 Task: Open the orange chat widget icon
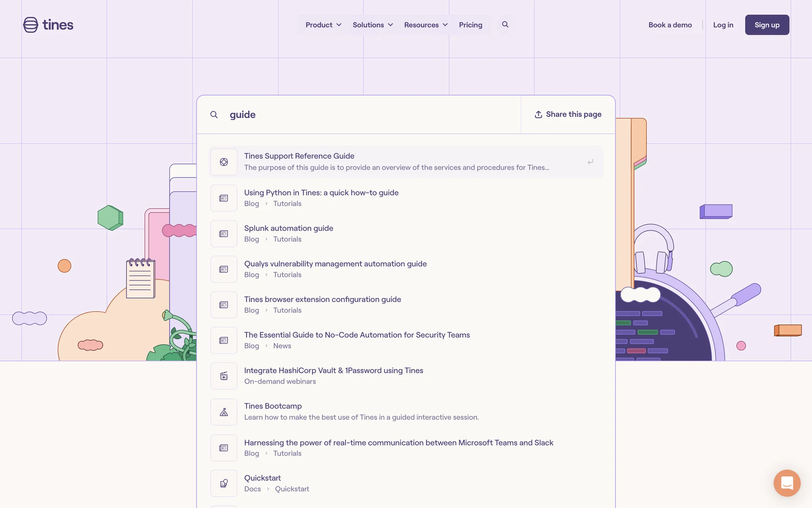(x=787, y=483)
